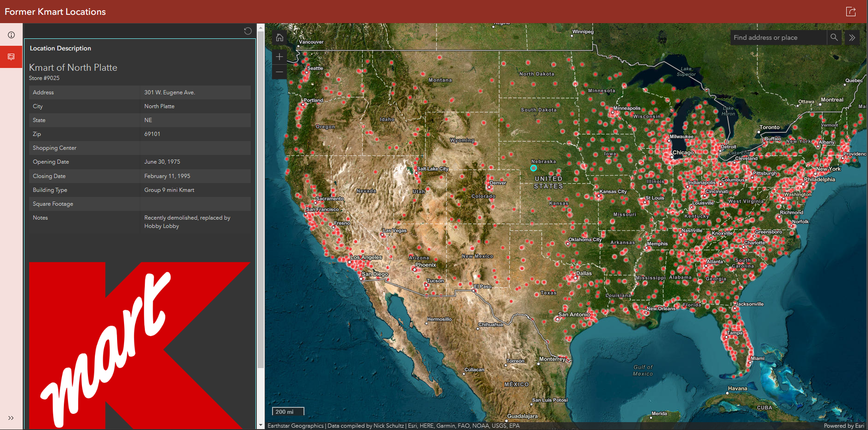
Task: Select zip value '69101'
Action: click(152, 134)
